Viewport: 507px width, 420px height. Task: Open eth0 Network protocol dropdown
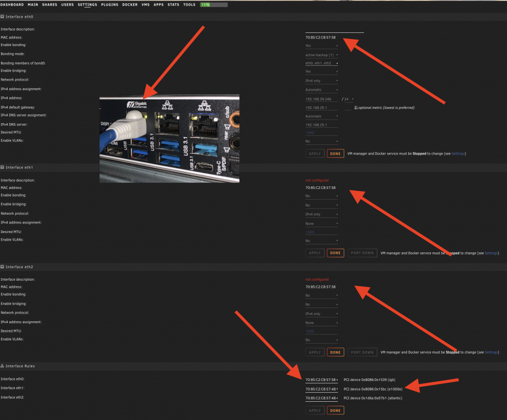click(322, 81)
